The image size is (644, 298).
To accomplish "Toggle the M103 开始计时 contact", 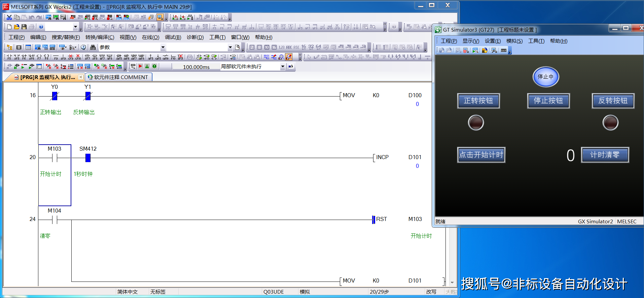I will (55, 157).
